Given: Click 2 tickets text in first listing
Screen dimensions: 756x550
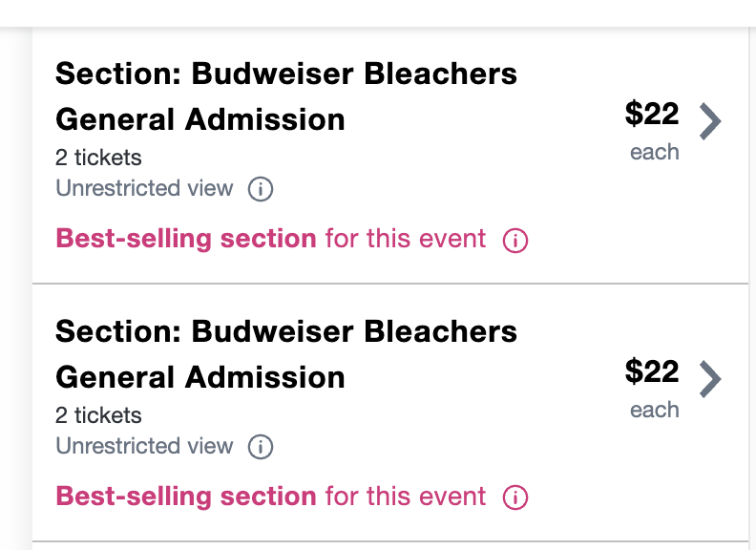Looking at the screenshot, I should pyautogui.click(x=98, y=158).
